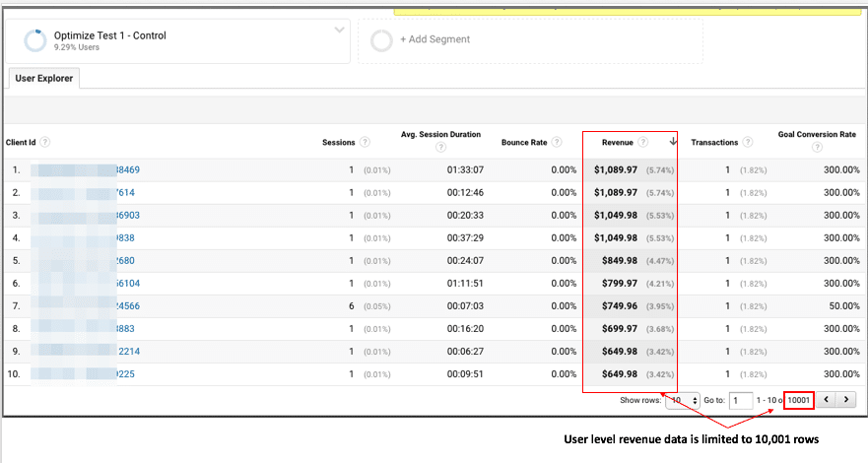Open client ID ending in 8469

(x=127, y=169)
